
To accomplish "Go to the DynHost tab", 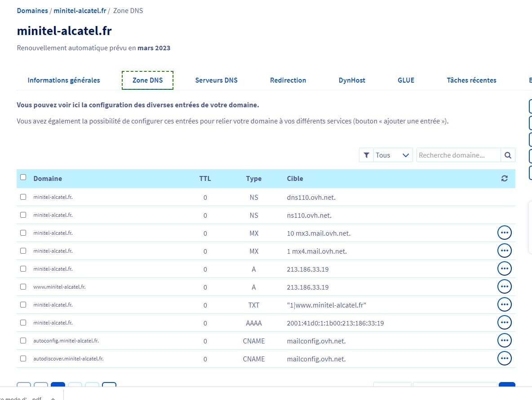I will [x=352, y=80].
